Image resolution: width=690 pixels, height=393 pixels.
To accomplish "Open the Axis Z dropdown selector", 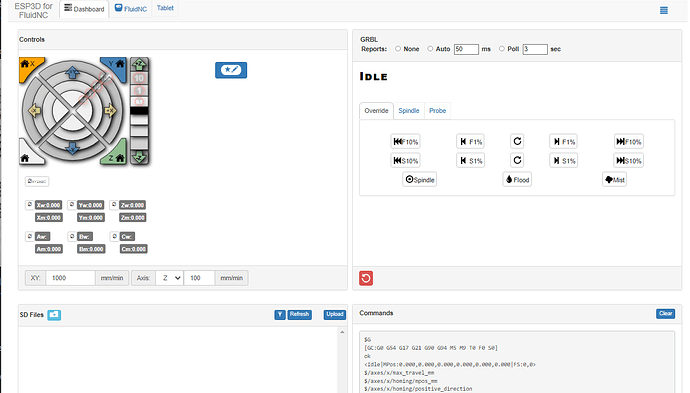I will (169, 278).
